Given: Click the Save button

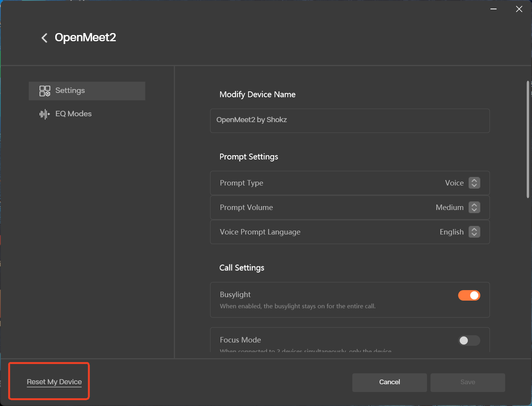Looking at the screenshot, I should [467, 382].
